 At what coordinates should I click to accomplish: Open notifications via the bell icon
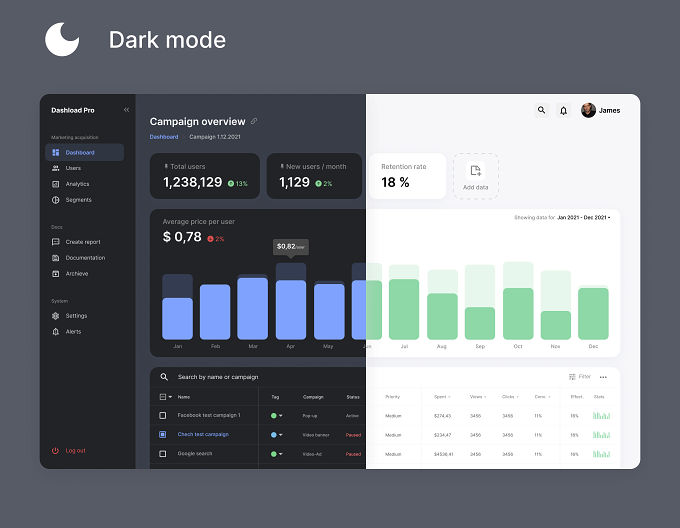[x=563, y=111]
